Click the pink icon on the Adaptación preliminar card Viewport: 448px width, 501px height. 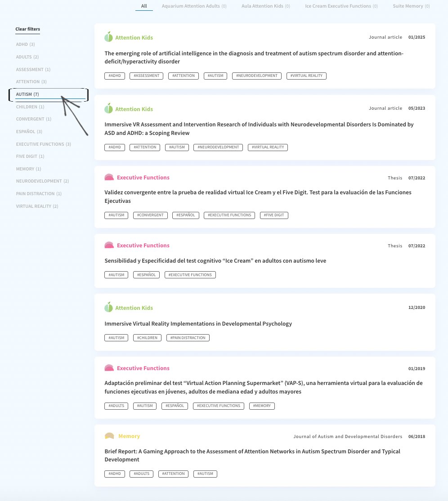(109, 368)
